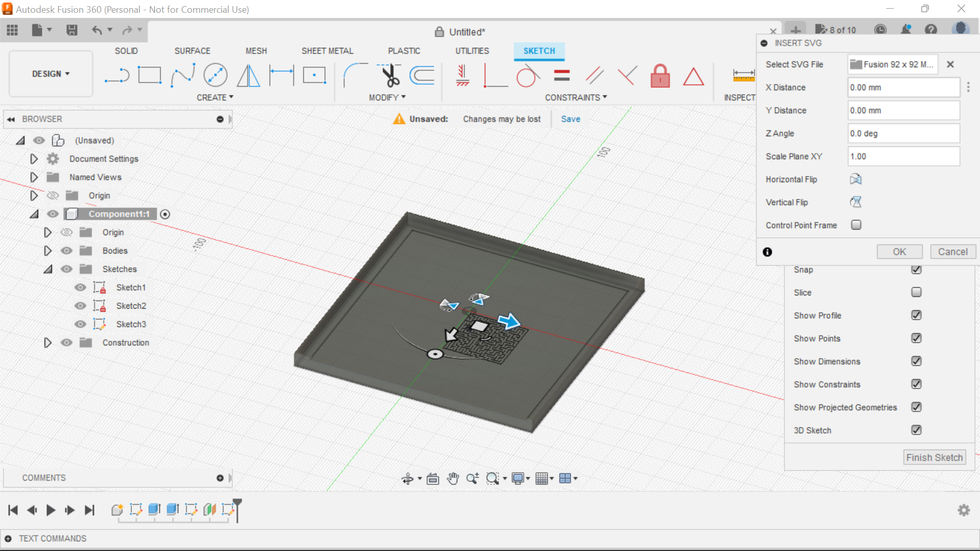The width and height of the screenshot is (980, 551).
Task: Apply the Fillet sketch tool
Action: (x=356, y=75)
